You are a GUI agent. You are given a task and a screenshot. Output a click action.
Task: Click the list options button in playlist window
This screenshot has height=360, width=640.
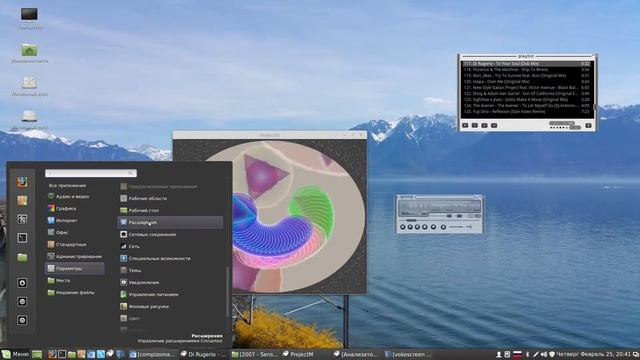588,125
